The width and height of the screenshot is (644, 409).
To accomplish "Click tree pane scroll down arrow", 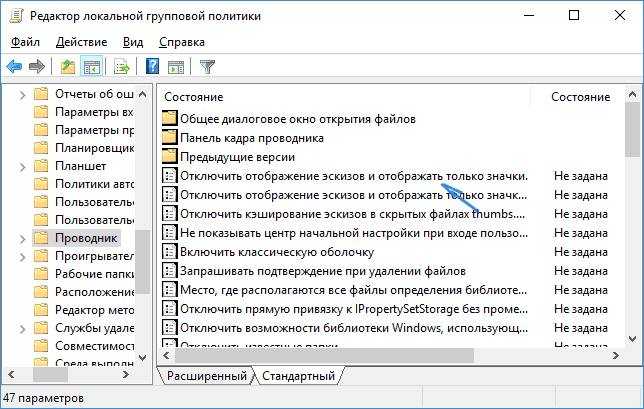I will click(x=143, y=357).
